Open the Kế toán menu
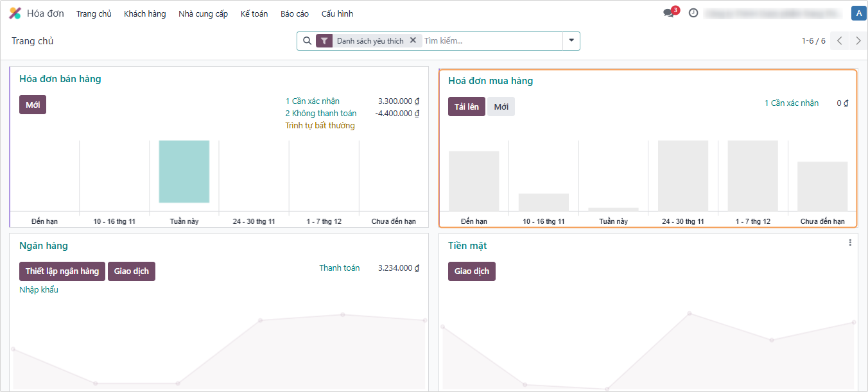The height and width of the screenshot is (392, 868). click(254, 13)
